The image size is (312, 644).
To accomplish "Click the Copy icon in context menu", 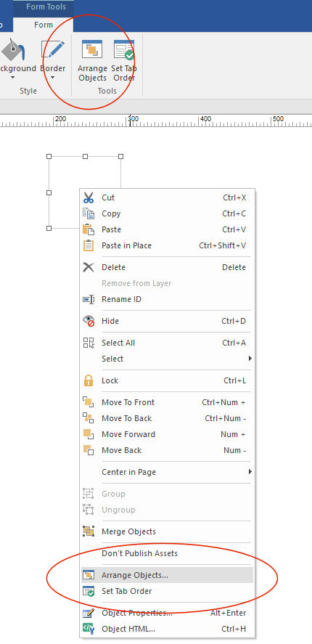I will [89, 213].
